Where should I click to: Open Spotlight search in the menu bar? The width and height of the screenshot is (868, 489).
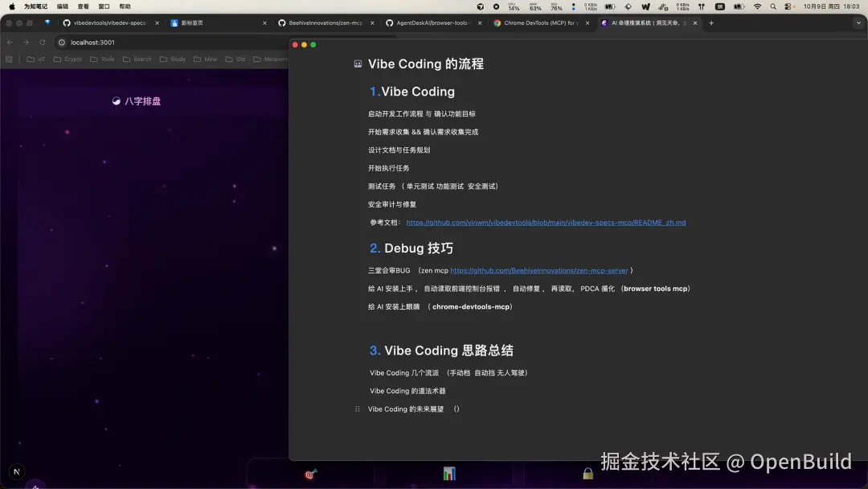[x=773, y=6]
